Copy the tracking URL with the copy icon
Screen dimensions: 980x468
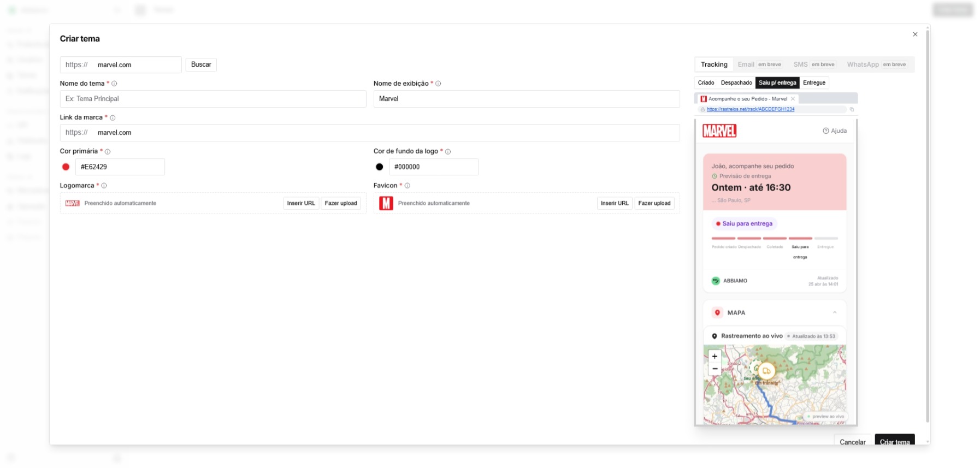pyautogui.click(x=852, y=109)
